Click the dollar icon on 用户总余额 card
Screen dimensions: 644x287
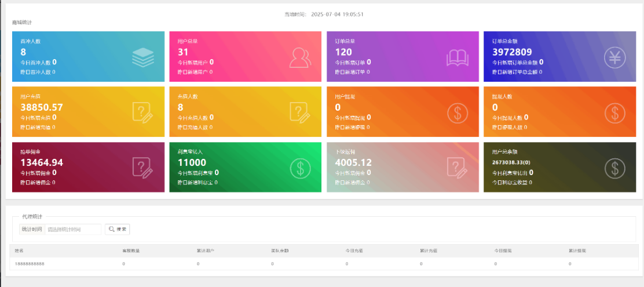pos(614,168)
